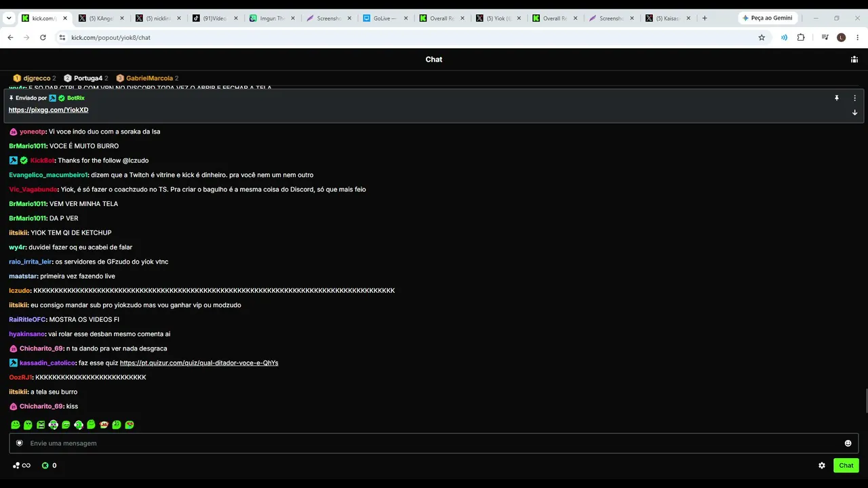This screenshot has height=488, width=868.
Task: Click username raio_irrita_leir
Action: click(x=31, y=262)
